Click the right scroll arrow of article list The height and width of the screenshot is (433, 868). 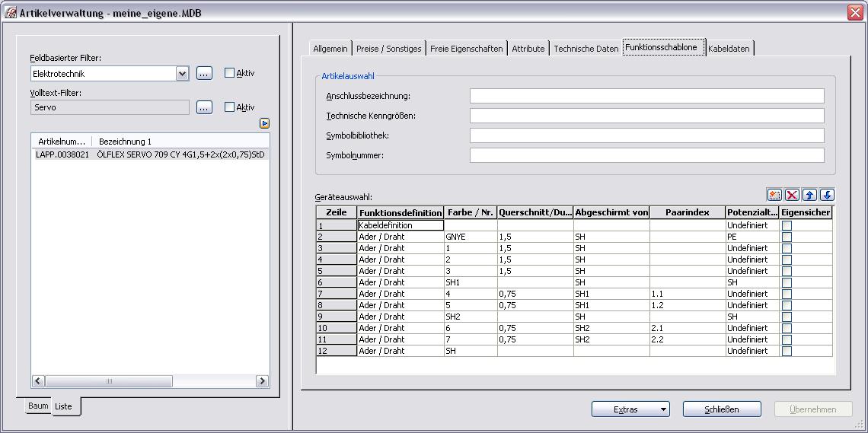pyautogui.click(x=262, y=381)
